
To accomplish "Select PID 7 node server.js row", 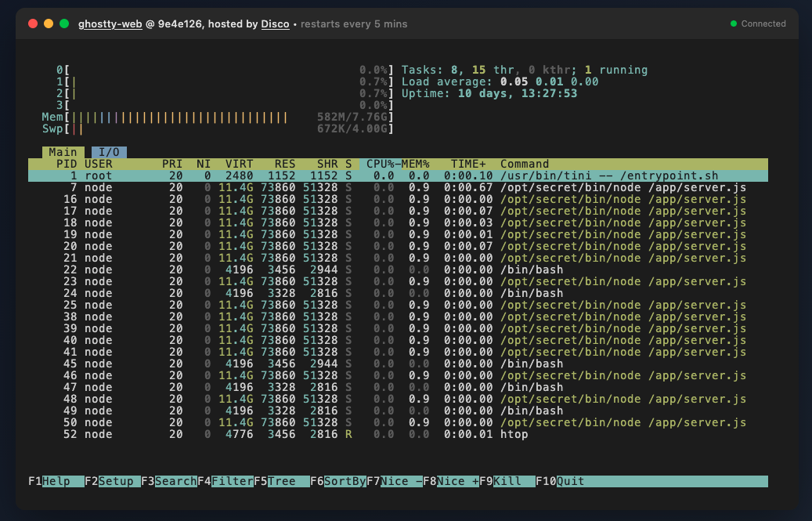I will pyautogui.click(x=398, y=187).
